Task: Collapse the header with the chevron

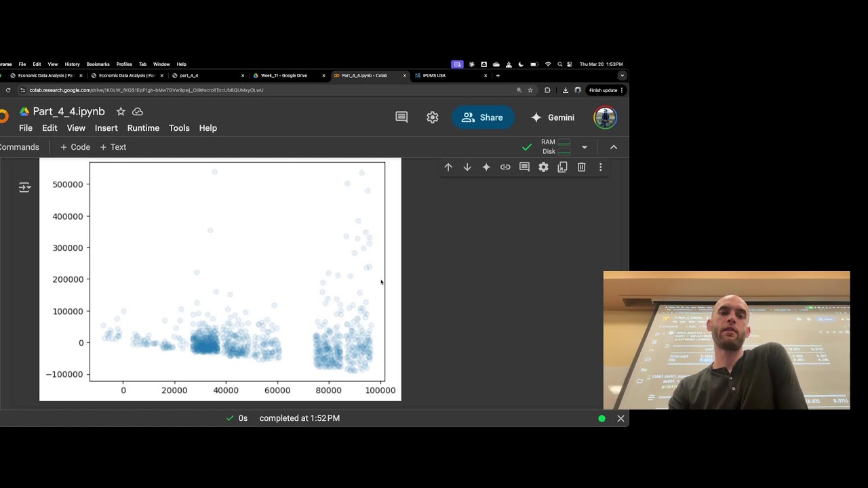Action: pyautogui.click(x=614, y=147)
